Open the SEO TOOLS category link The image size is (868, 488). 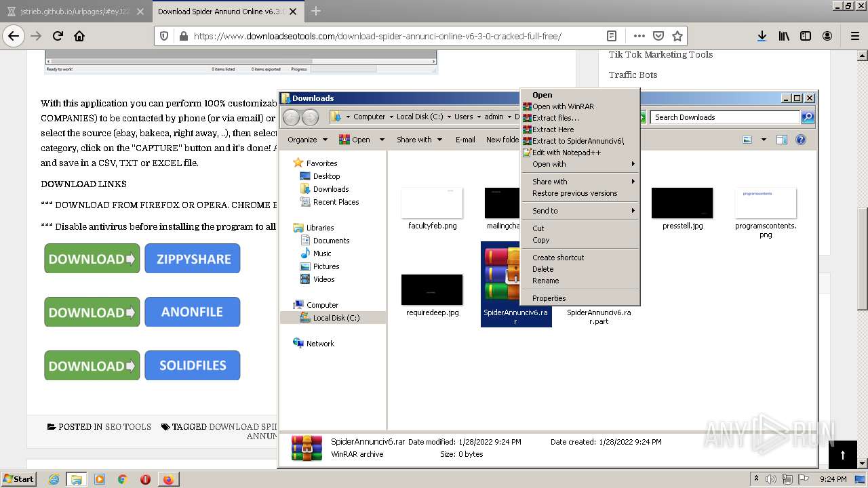(x=128, y=427)
